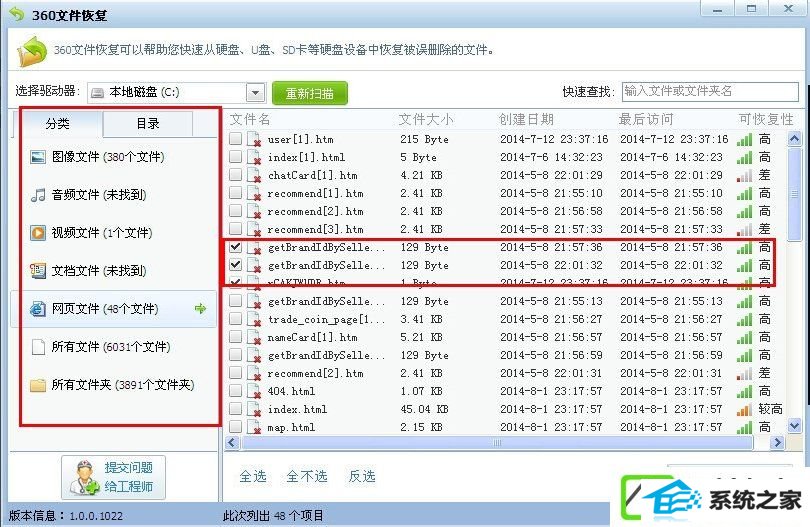
Task: Click the disk drive icon in drive selector
Action: (x=97, y=93)
